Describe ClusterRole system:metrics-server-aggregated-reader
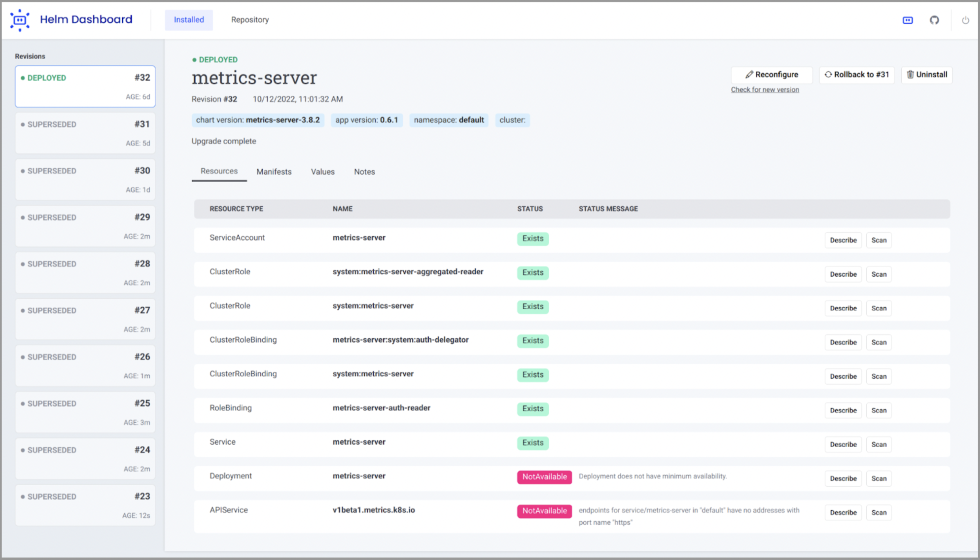This screenshot has height=560, width=980. coord(843,274)
